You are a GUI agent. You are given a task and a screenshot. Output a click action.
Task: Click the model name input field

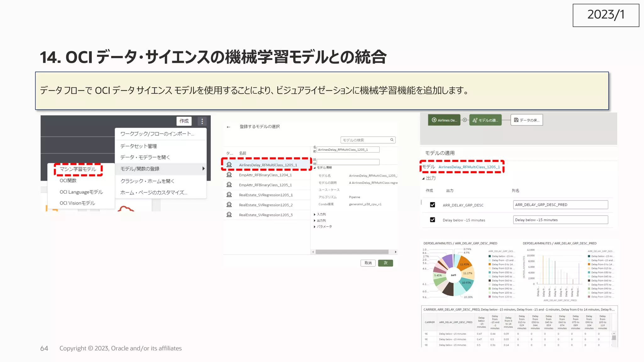348,150
